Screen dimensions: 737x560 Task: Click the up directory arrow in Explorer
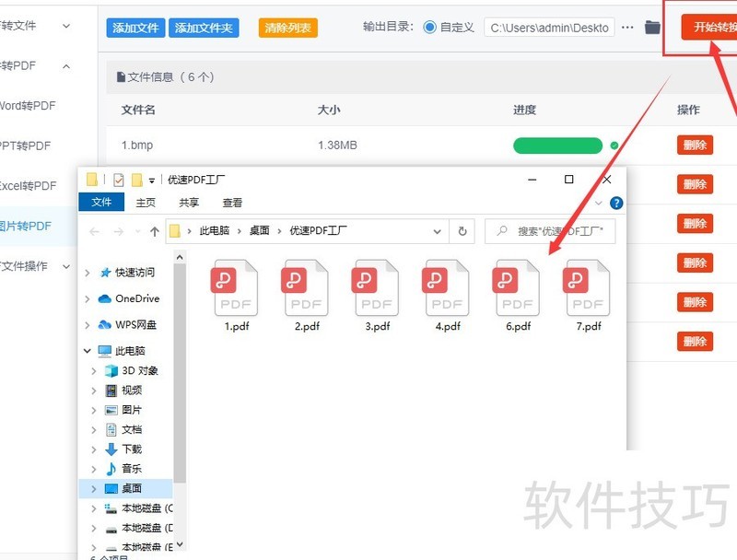click(x=154, y=231)
